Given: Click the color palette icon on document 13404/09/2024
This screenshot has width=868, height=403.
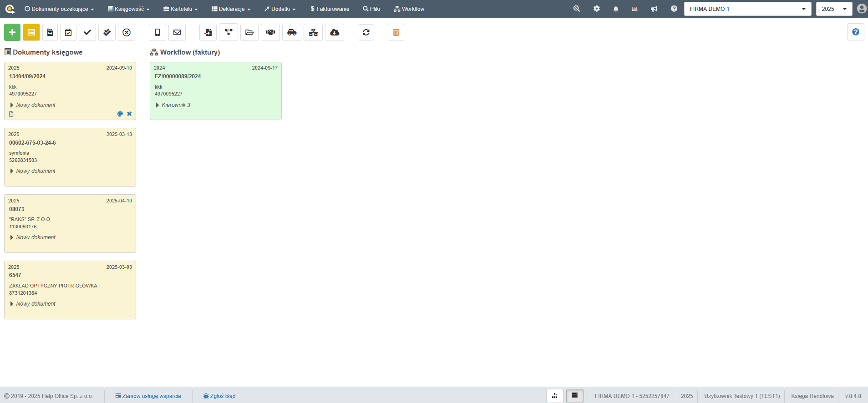Looking at the screenshot, I should point(120,114).
